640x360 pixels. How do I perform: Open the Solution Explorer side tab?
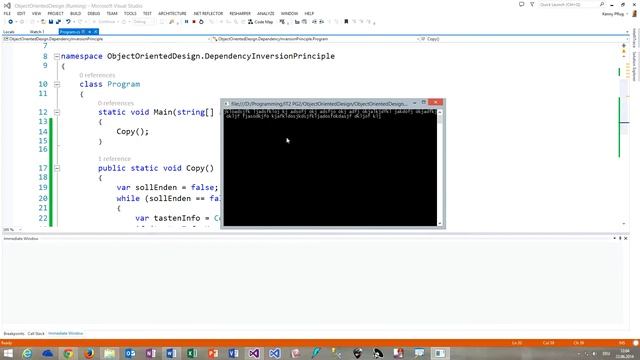pos(635,66)
